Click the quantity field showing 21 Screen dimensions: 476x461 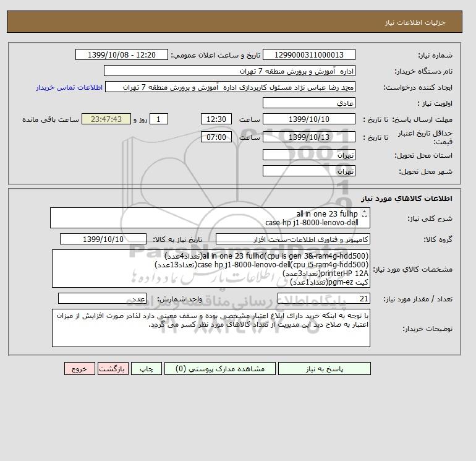coord(323,298)
